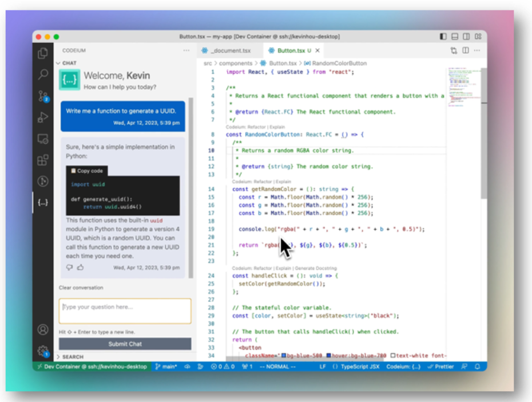Toggle the bottom panel layout button
Image resolution: width=532 pixels, height=402 pixels.
(455, 37)
